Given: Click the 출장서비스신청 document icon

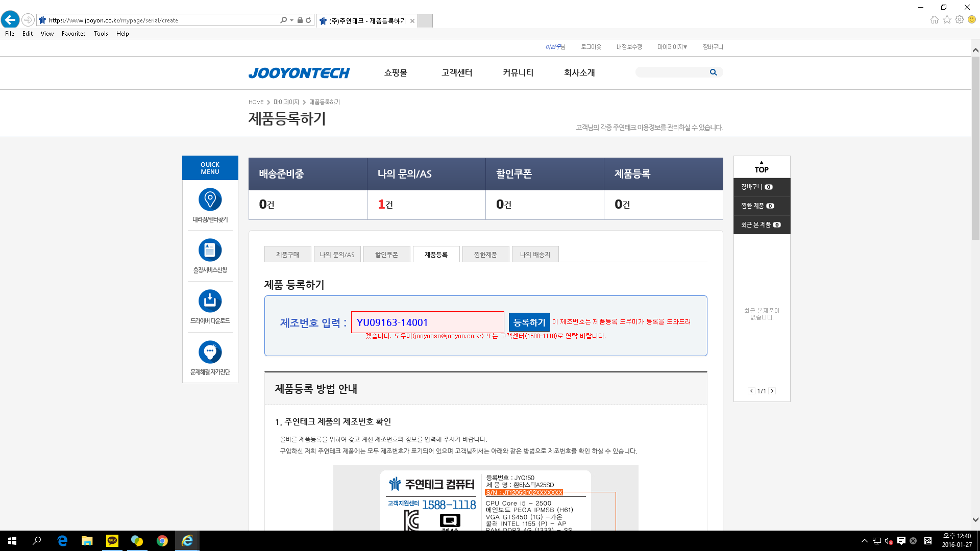Looking at the screenshot, I should point(210,250).
